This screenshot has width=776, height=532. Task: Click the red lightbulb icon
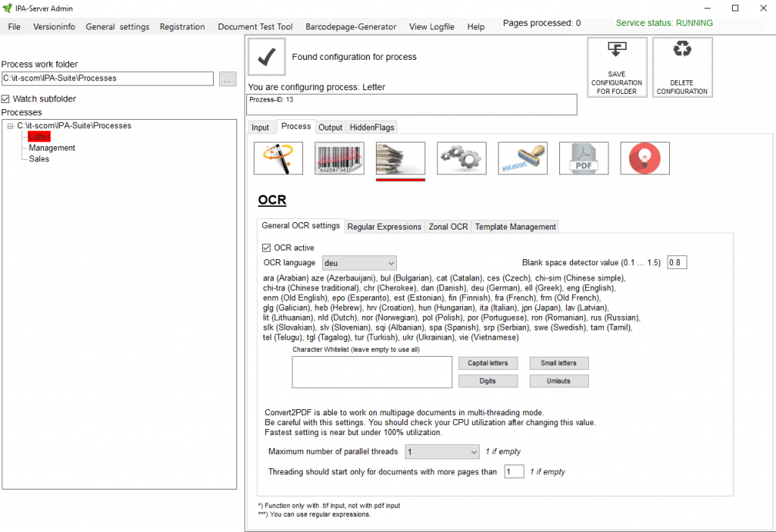pyautogui.click(x=645, y=158)
